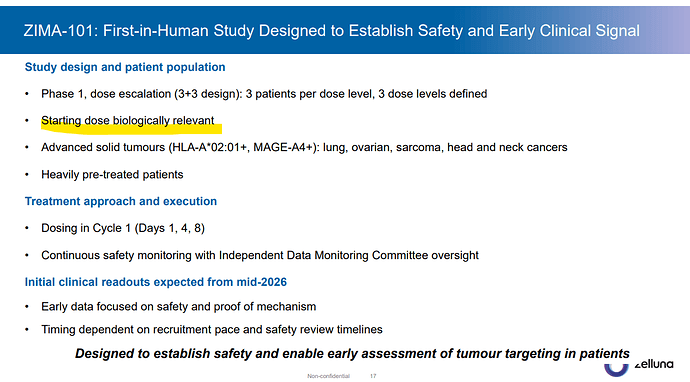Click the 'Treatment approach and execution' heading
Viewport: 690px width, 382px height.
(x=121, y=201)
